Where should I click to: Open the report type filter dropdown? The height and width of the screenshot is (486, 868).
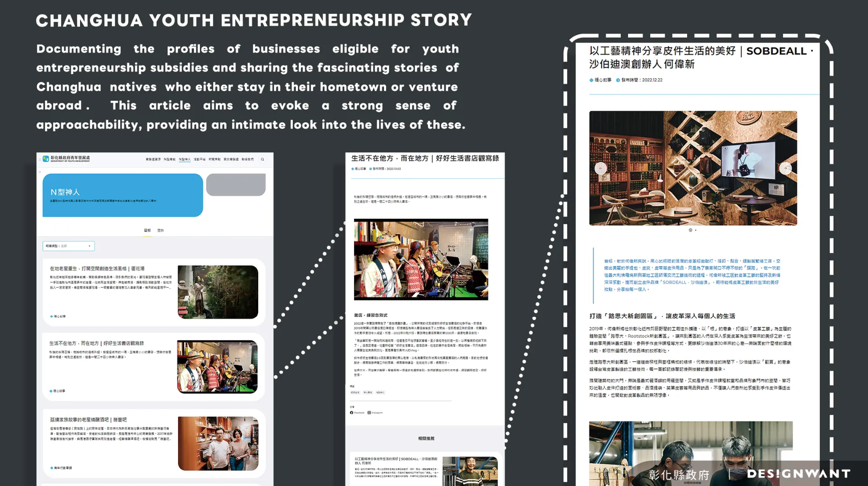pyautogui.click(x=68, y=246)
